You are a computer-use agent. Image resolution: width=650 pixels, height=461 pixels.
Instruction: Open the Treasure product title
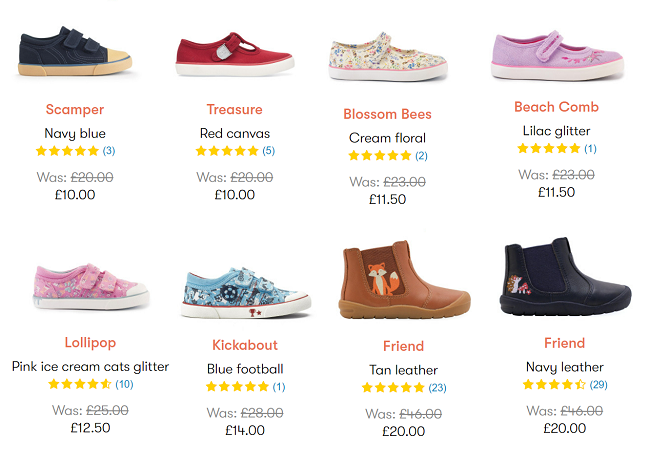click(x=234, y=109)
